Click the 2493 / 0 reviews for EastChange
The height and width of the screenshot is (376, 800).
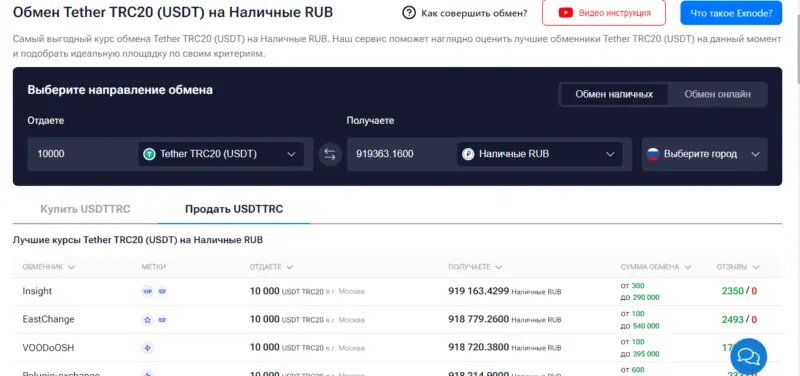[x=739, y=319]
